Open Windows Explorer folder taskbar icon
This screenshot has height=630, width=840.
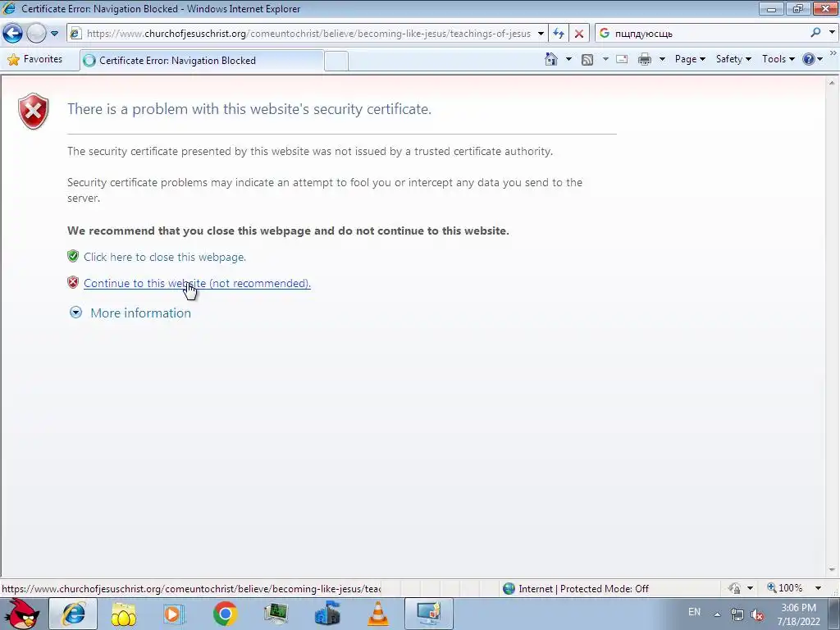click(124, 614)
